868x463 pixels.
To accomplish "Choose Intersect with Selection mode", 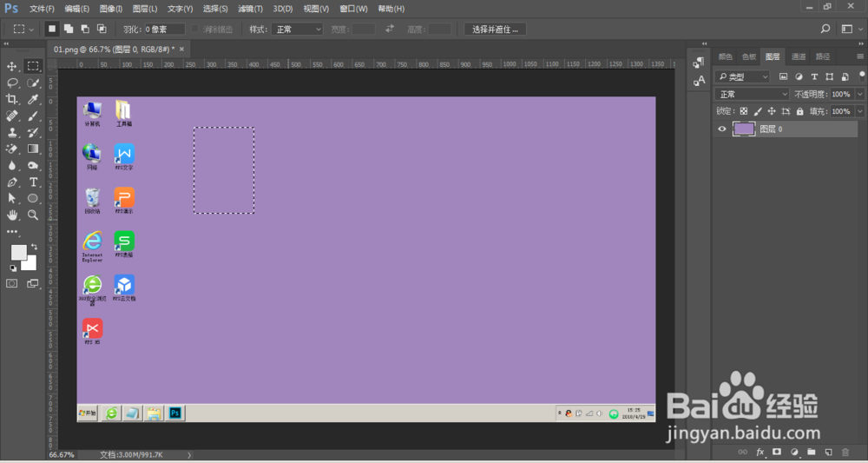I will [102, 29].
